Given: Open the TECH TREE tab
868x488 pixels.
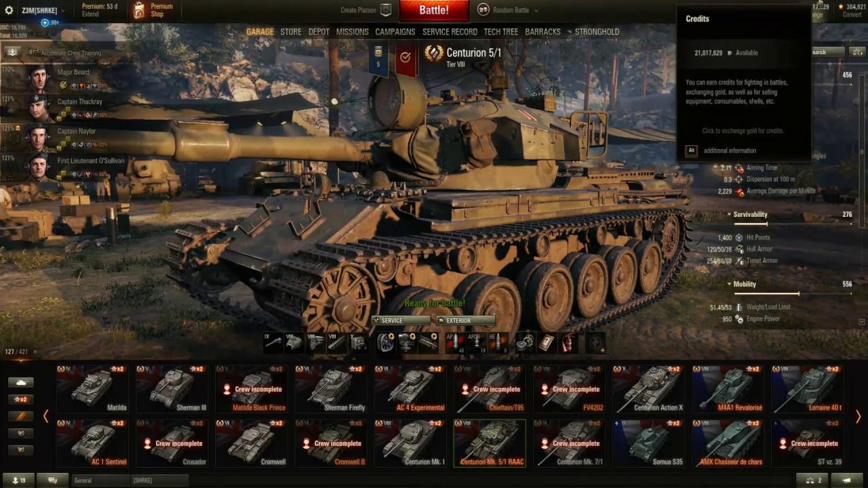Looking at the screenshot, I should pyautogui.click(x=500, y=32).
